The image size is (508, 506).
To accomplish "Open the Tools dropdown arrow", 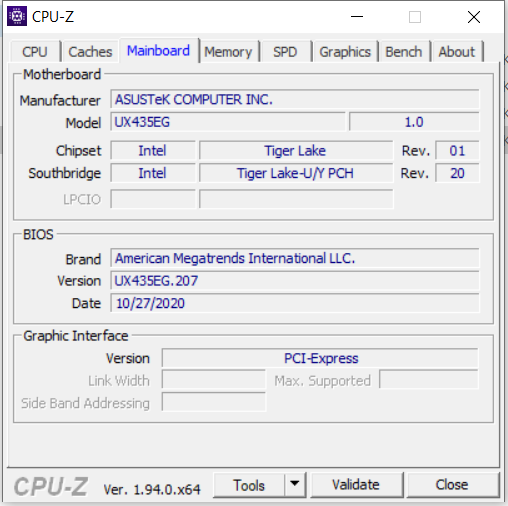I will point(295,485).
